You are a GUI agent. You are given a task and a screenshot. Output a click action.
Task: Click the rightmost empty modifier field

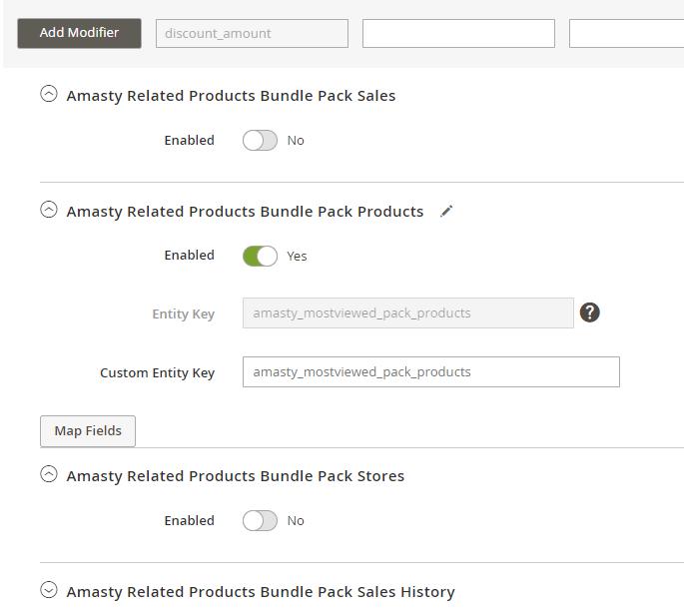click(x=626, y=34)
